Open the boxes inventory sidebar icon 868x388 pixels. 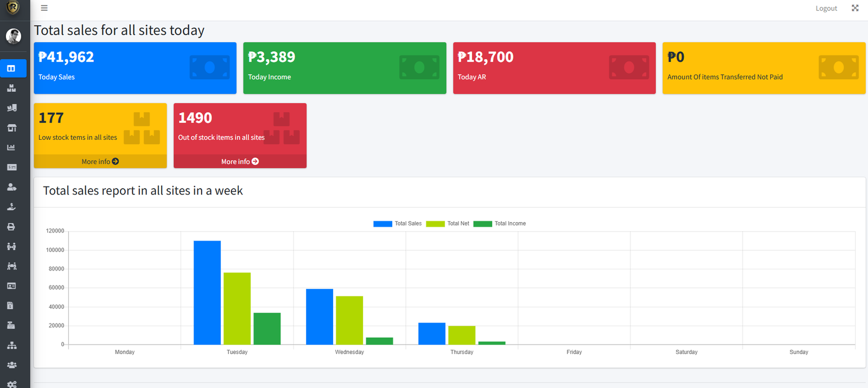click(11, 88)
